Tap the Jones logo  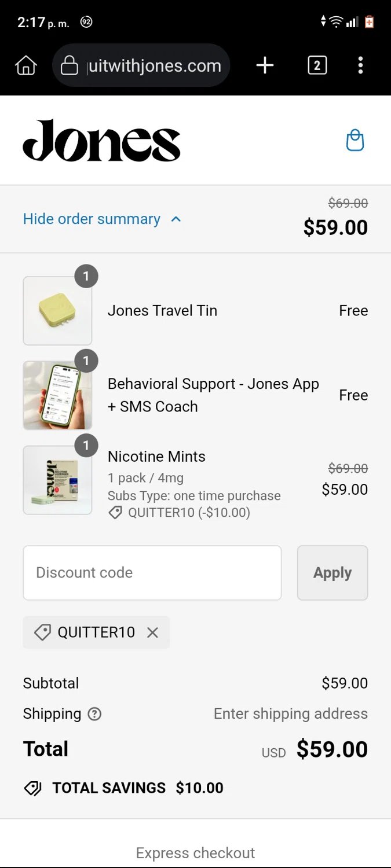tap(101, 141)
